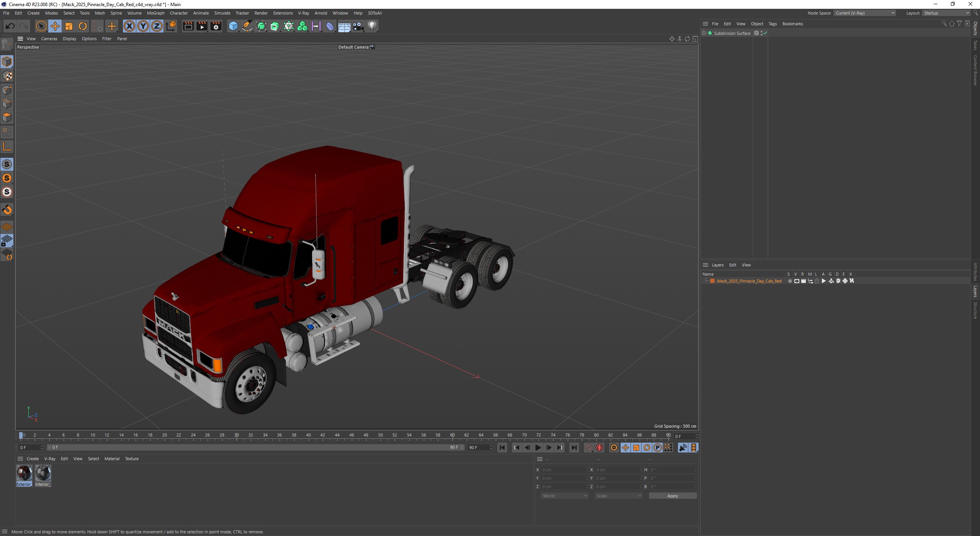Image resolution: width=980 pixels, height=536 pixels.
Task: Switch to the Attributes side tab
Action: [975, 271]
